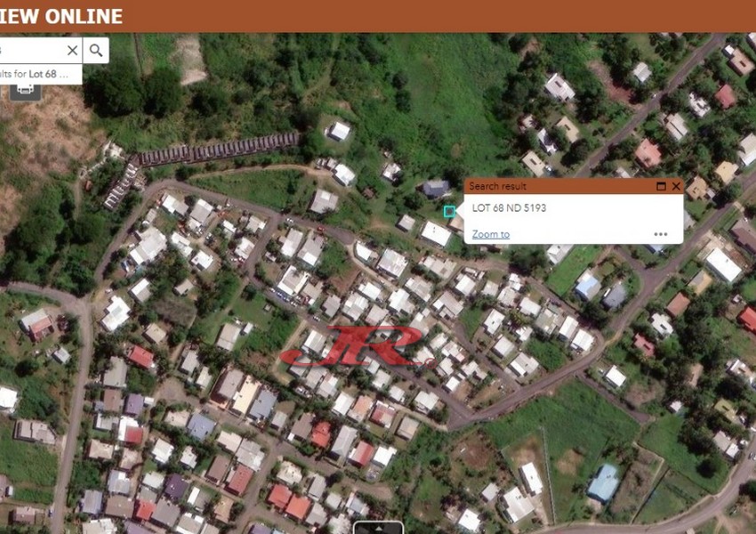Screen dimensions: 756x534
Task: Open the print widget
Action: click(25, 89)
